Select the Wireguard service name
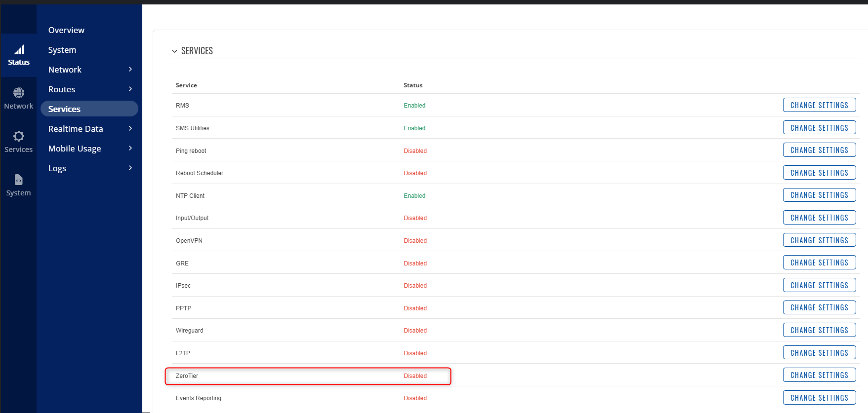The height and width of the screenshot is (413, 868). 190,331
